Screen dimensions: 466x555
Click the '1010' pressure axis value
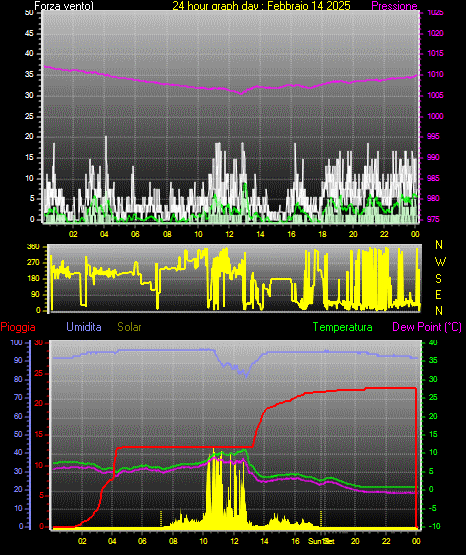pos(435,74)
